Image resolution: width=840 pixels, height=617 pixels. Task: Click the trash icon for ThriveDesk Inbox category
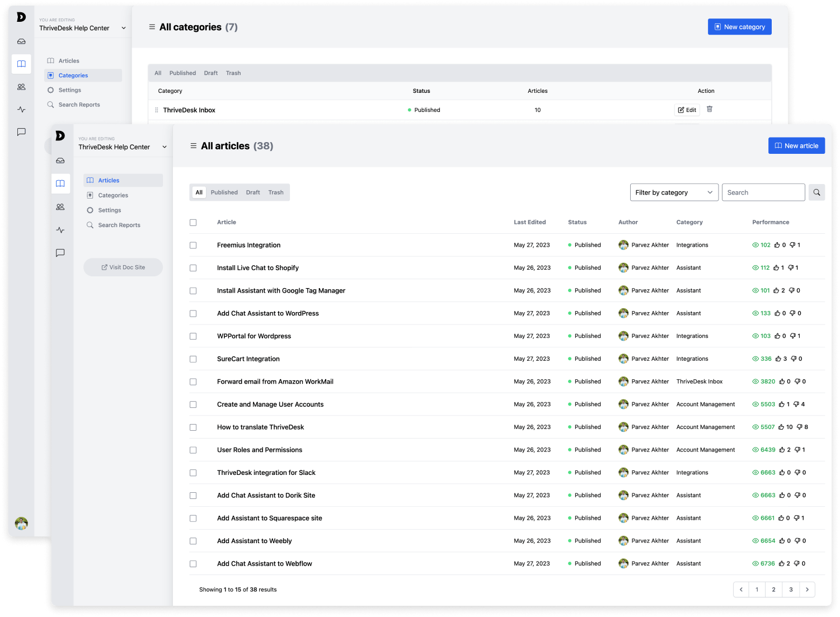pyautogui.click(x=710, y=110)
